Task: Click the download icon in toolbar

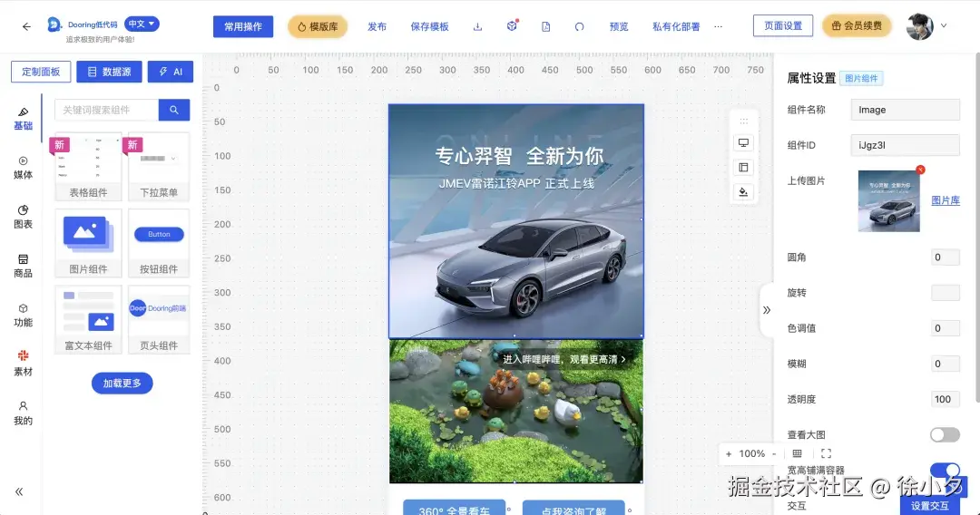Action: pyautogui.click(x=477, y=27)
